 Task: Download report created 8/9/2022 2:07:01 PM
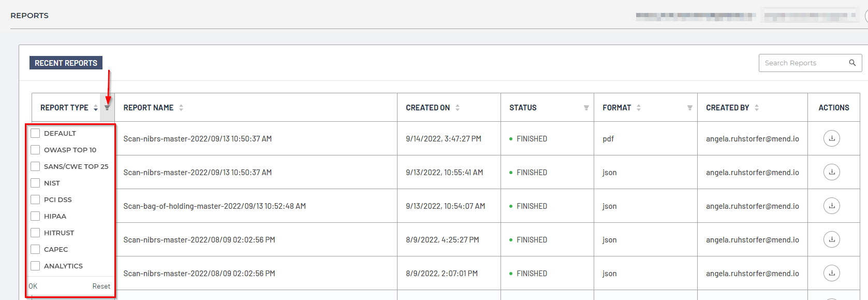point(831,273)
